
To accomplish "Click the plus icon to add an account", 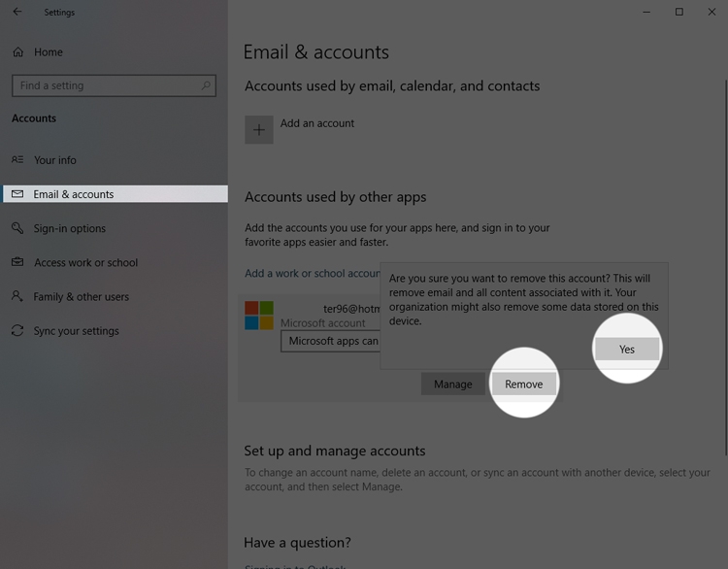I will (259, 129).
